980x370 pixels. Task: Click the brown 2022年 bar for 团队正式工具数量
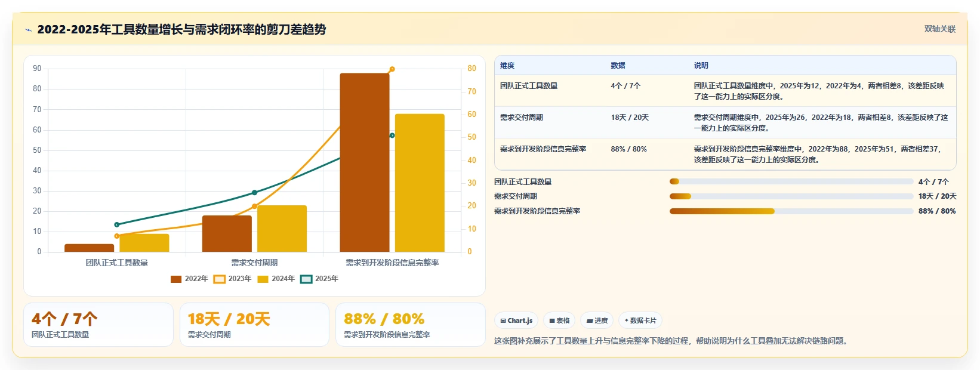click(89, 248)
